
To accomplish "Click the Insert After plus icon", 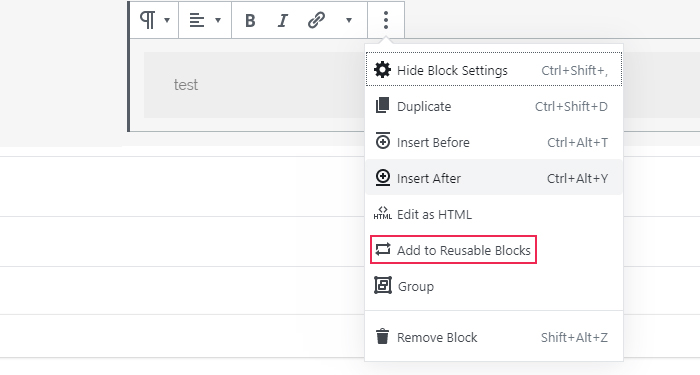I will coord(383,177).
